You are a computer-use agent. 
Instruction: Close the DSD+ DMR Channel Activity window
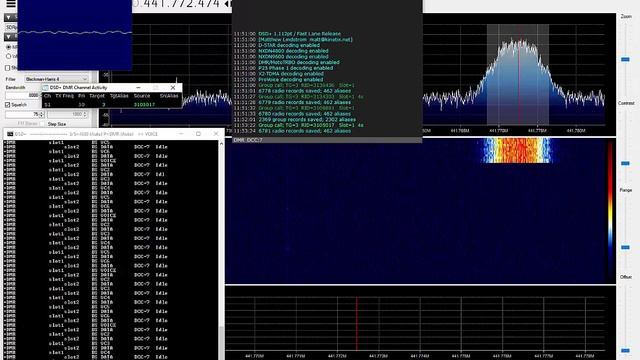tap(173, 88)
